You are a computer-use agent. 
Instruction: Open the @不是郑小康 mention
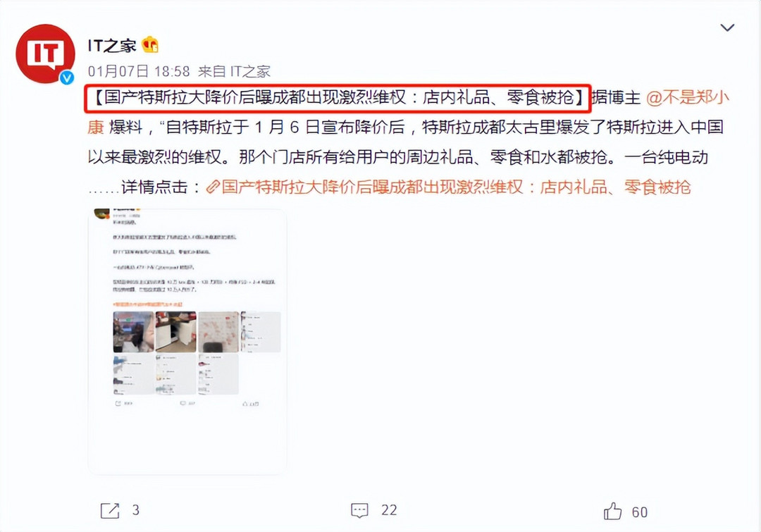click(688, 98)
